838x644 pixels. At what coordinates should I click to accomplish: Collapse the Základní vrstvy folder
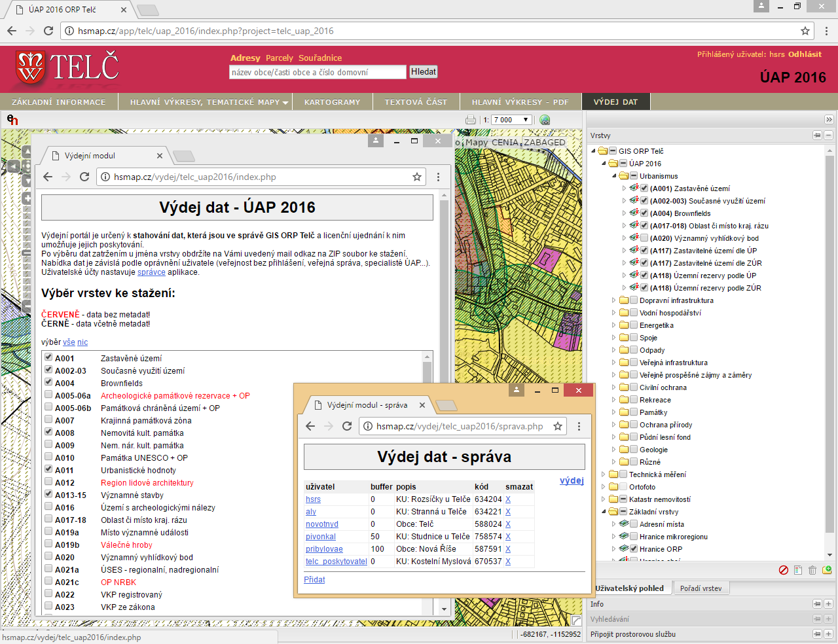604,512
